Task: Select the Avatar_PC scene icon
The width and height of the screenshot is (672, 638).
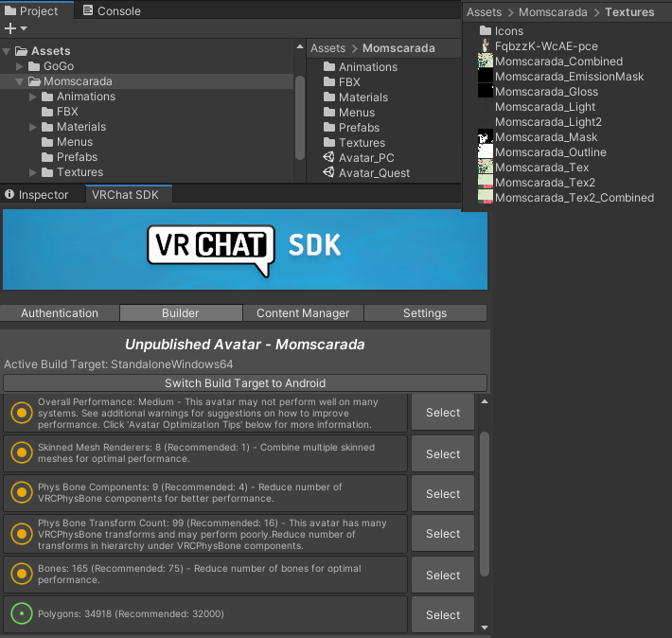Action: (328, 157)
